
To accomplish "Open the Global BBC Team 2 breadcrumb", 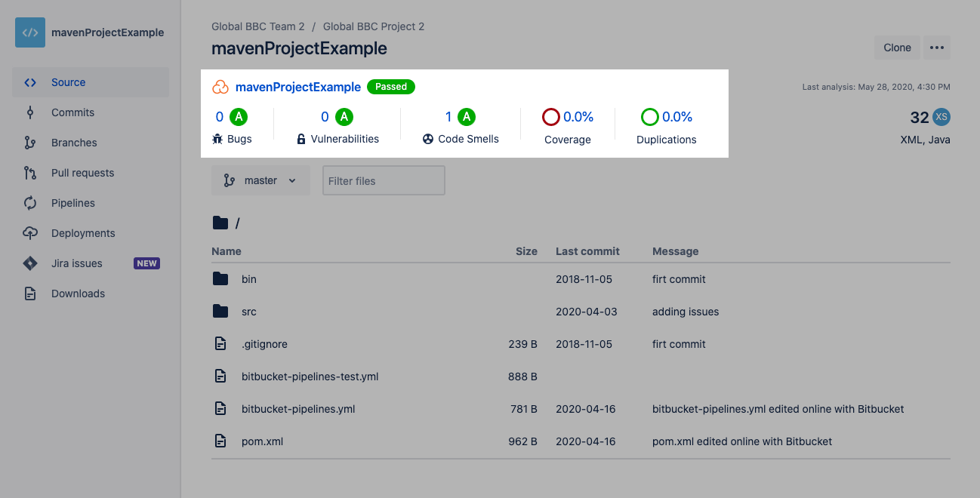I will point(257,26).
